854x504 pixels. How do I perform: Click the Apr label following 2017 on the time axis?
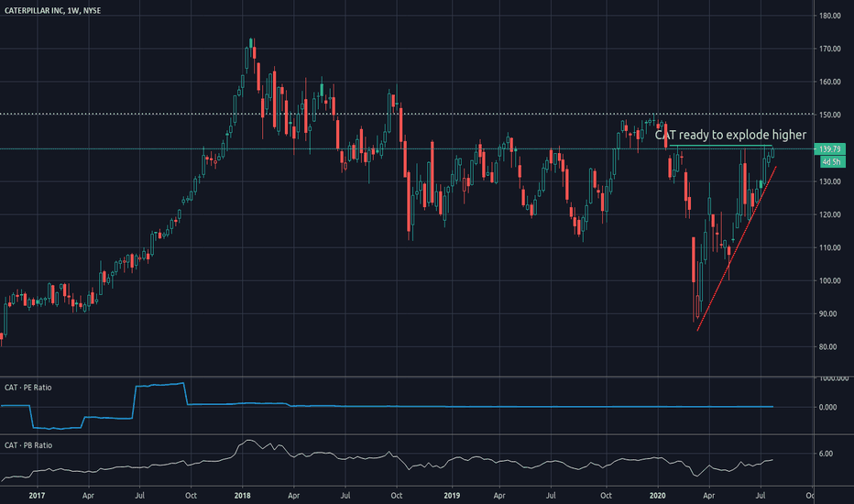click(88, 496)
